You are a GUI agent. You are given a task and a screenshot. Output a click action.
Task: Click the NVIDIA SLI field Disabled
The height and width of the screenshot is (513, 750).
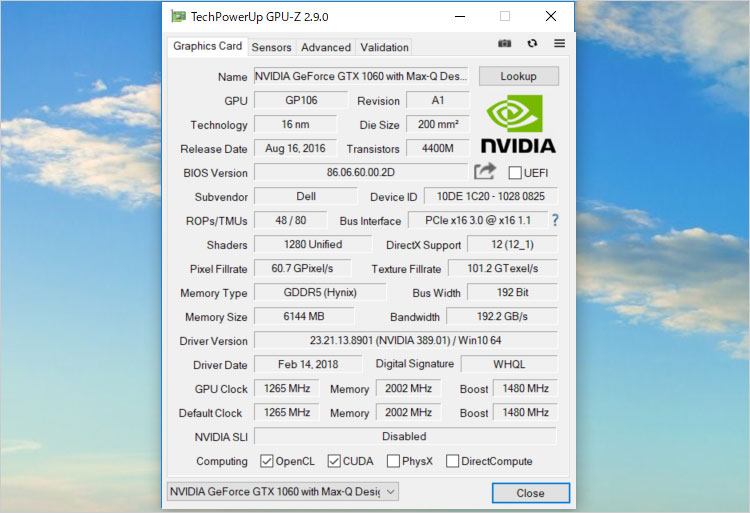point(406,436)
